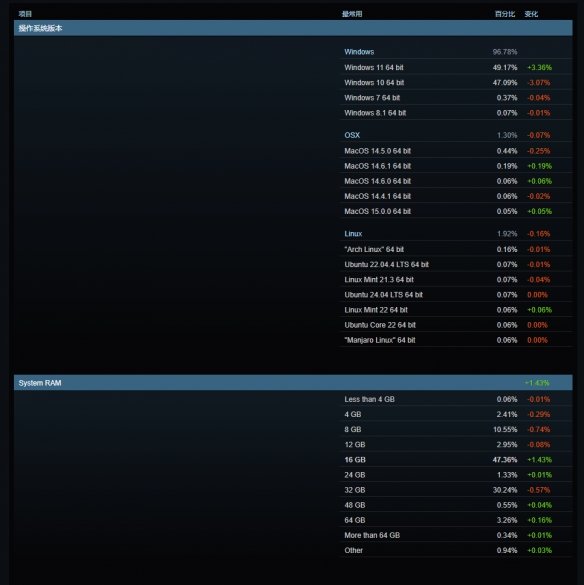Select the "Arch Linux" 64 bit row
Image resolution: width=584 pixels, height=585 pixels.
click(456, 249)
